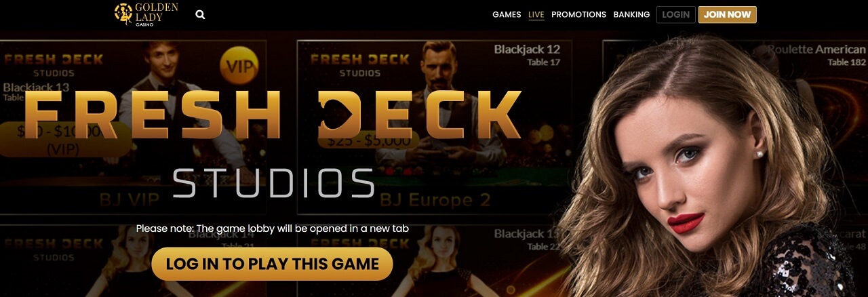The width and height of the screenshot is (868, 297).
Task: Click LOG IN TO PLAY THIS GAME
Action: click(272, 264)
